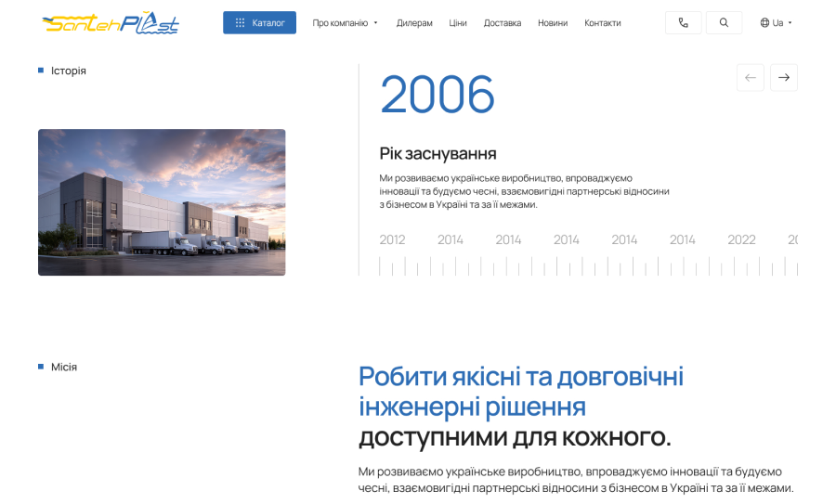The height and width of the screenshot is (504, 836).
Task: Click the large 2006 year heading
Action: point(438,95)
